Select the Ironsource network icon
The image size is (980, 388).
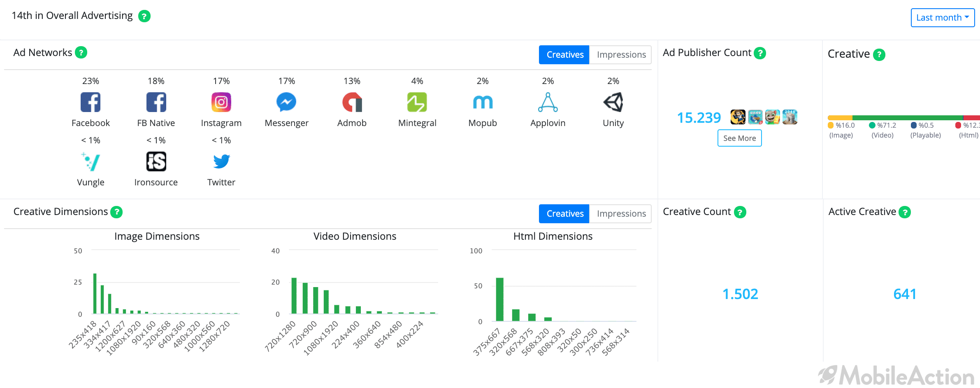[x=156, y=161]
